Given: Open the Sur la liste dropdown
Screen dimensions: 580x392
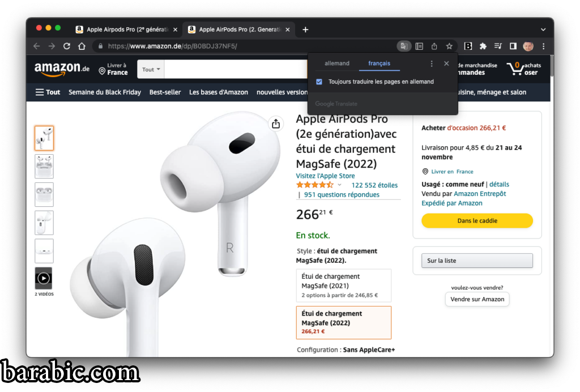Looking at the screenshot, I should 477,261.
